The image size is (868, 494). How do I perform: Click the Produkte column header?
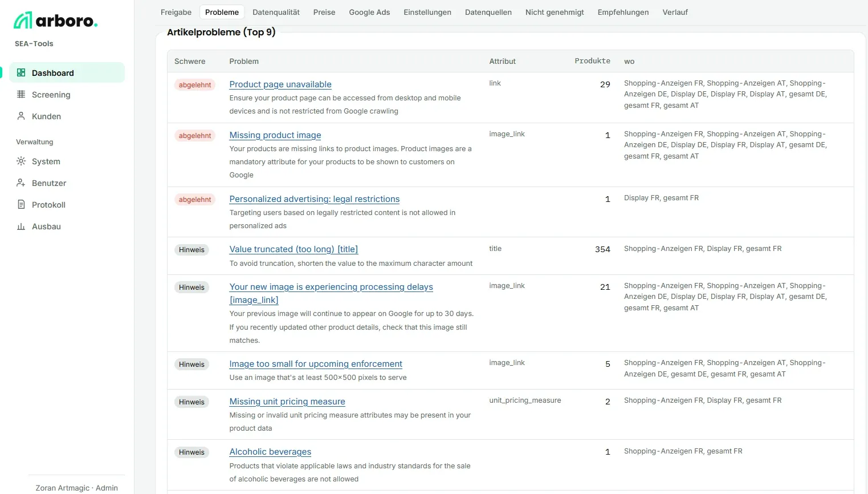click(592, 60)
